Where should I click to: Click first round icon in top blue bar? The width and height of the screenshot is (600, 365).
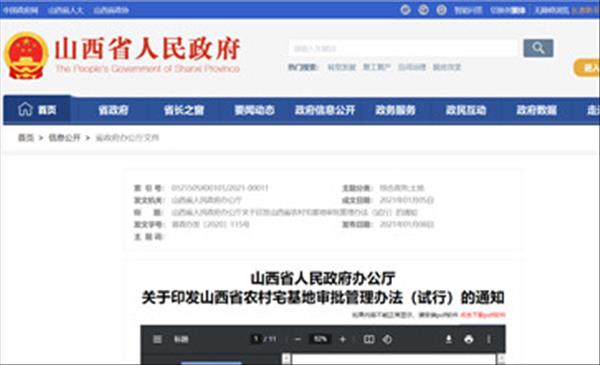point(405,10)
